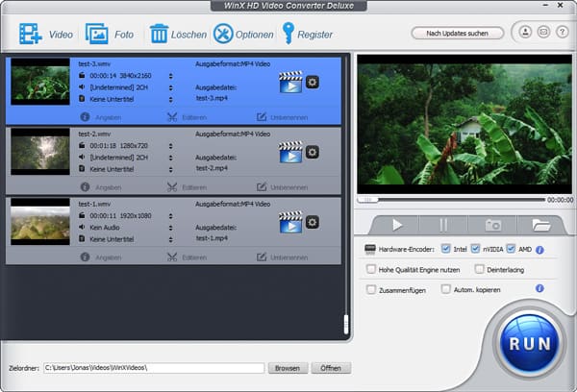577x392 pixels.
Task: Click the output filename test-3.mp4
Action: pyautogui.click(x=212, y=98)
